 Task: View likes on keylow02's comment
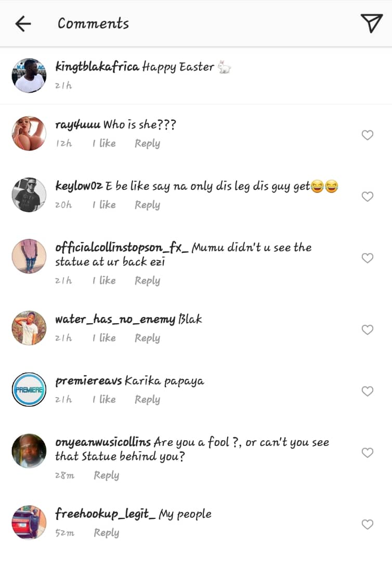pos(104,205)
